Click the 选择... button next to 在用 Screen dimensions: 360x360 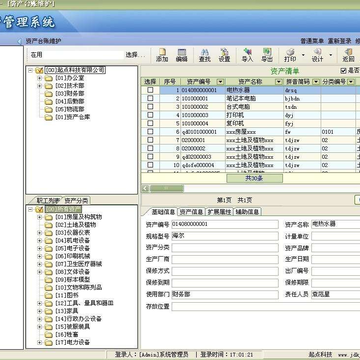point(135,55)
